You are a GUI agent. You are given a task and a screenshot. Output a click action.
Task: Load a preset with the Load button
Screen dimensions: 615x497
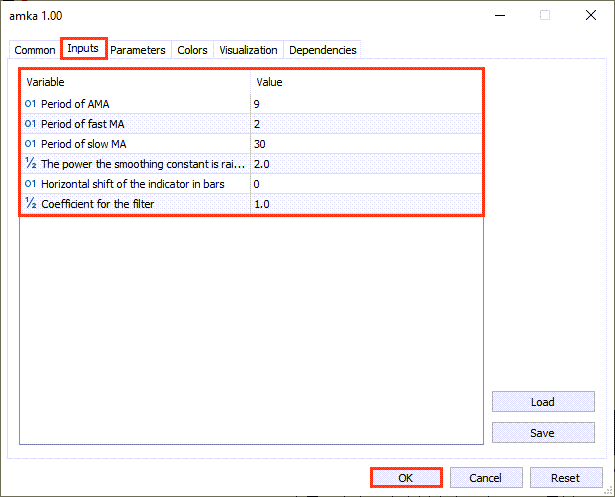pos(542,402)
